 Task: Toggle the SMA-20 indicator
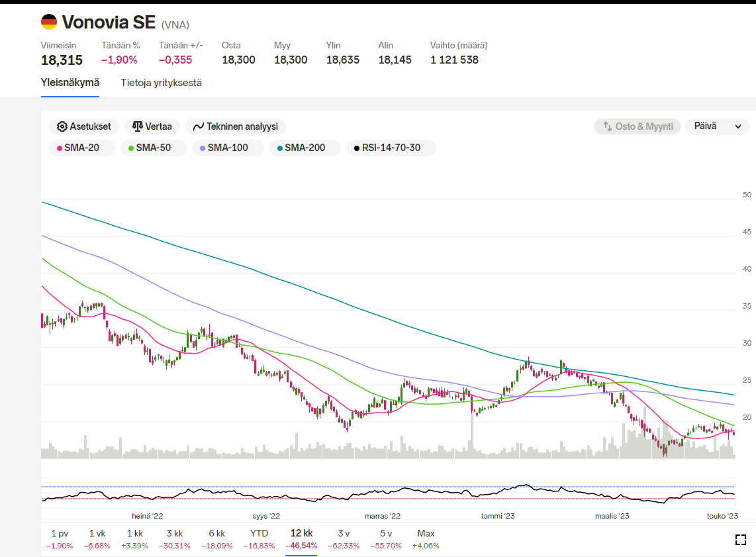[81, 148]
